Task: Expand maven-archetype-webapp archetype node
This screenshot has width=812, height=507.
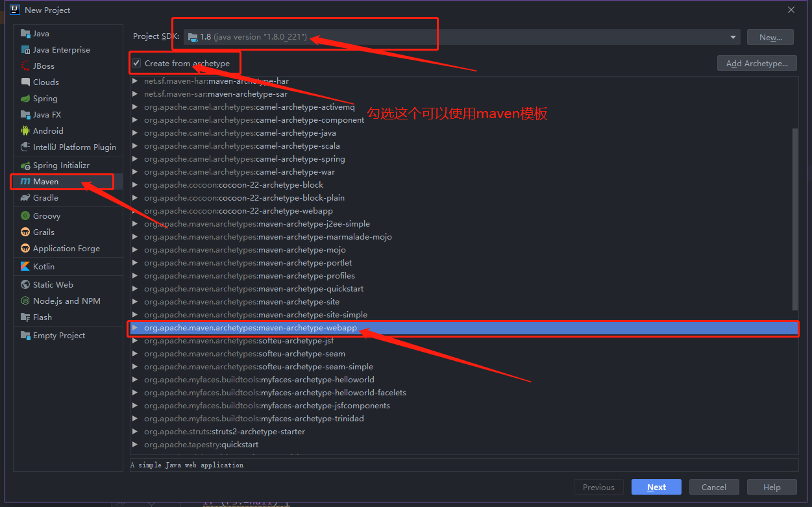Action: [x=135, y=328]
